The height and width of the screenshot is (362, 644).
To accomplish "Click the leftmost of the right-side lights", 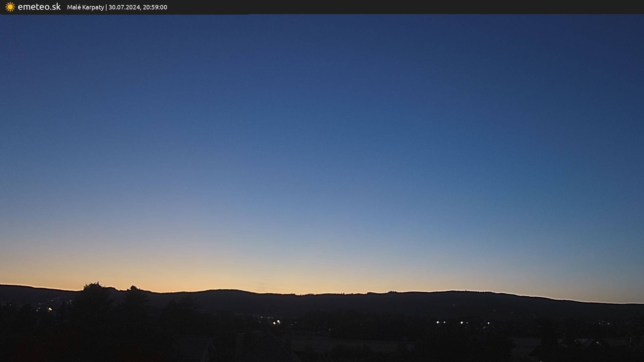I will 438,322.
